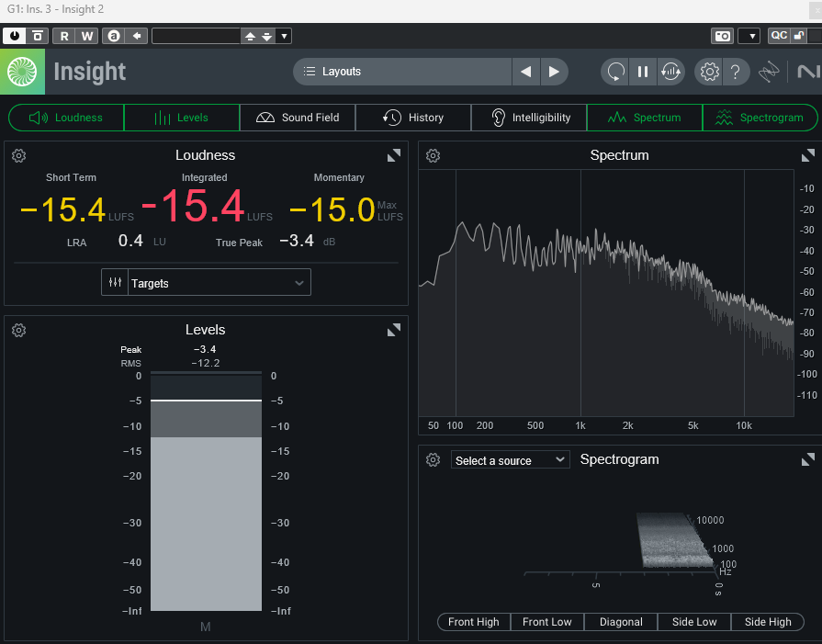The height and width of the screenshot is (644, 822).
Task: Click the 3D spectrogram display
Action: click(676, 540)
